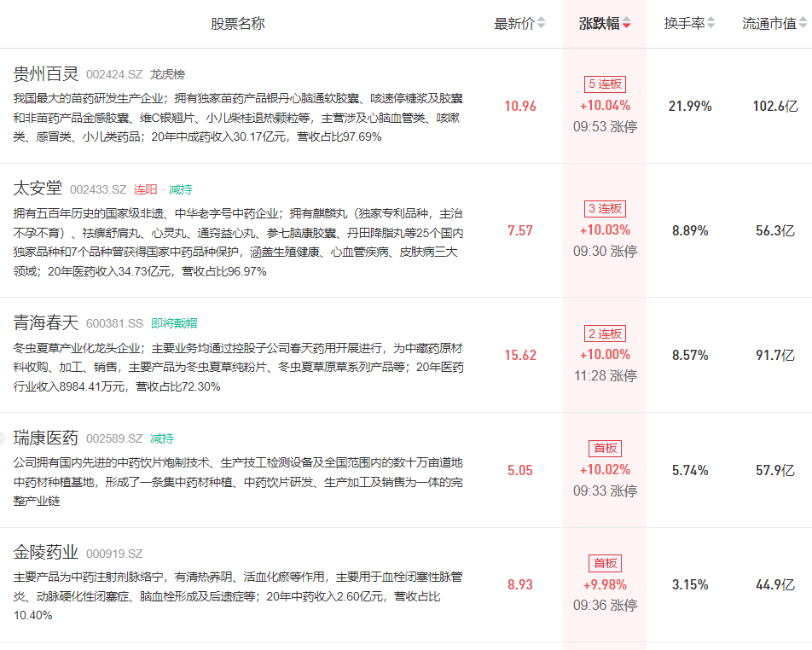
Task: Click the 09:33 涨停 time
Action: [605, 490]
